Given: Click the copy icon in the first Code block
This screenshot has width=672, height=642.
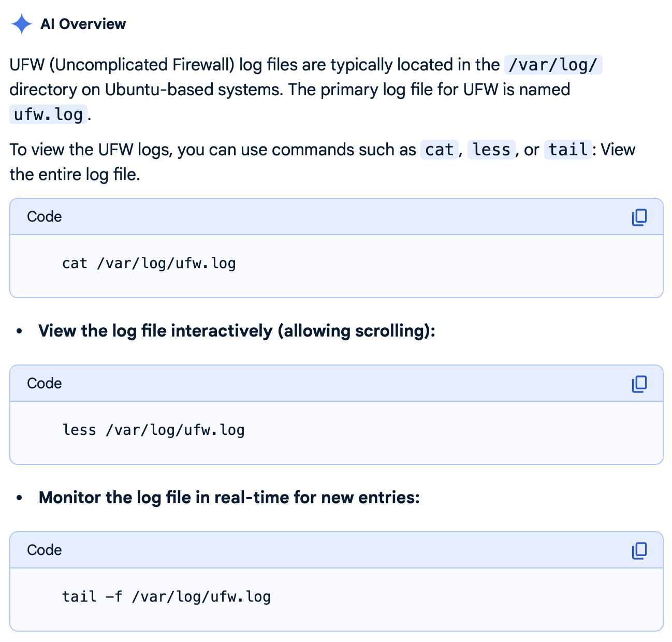Looking at the screenshot, I should tap(639, 217).
